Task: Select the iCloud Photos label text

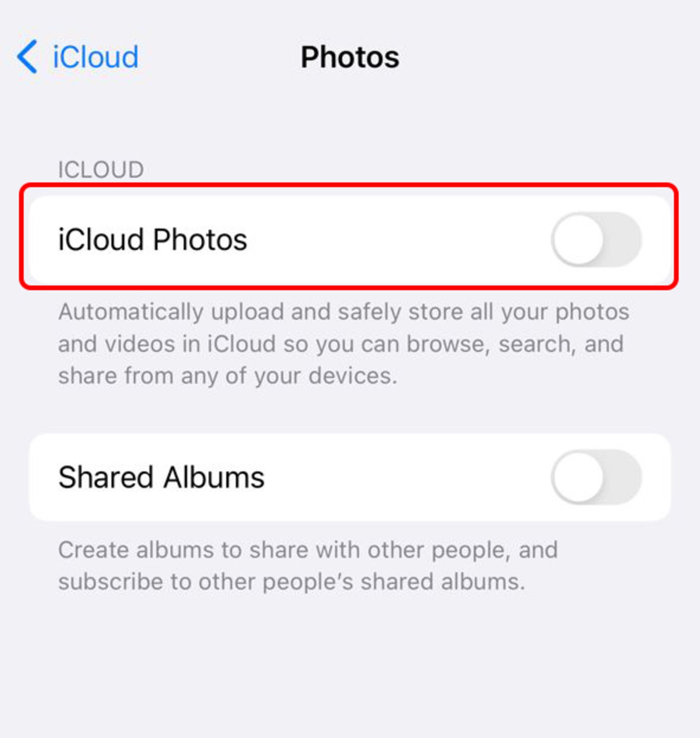Action: click(x=153, y=240)
